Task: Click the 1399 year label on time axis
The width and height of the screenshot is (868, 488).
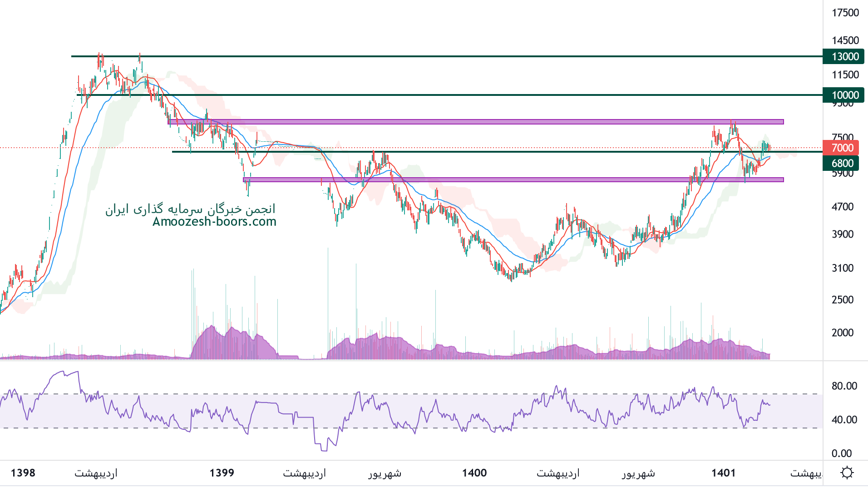Action: click(x=222, y=473)
